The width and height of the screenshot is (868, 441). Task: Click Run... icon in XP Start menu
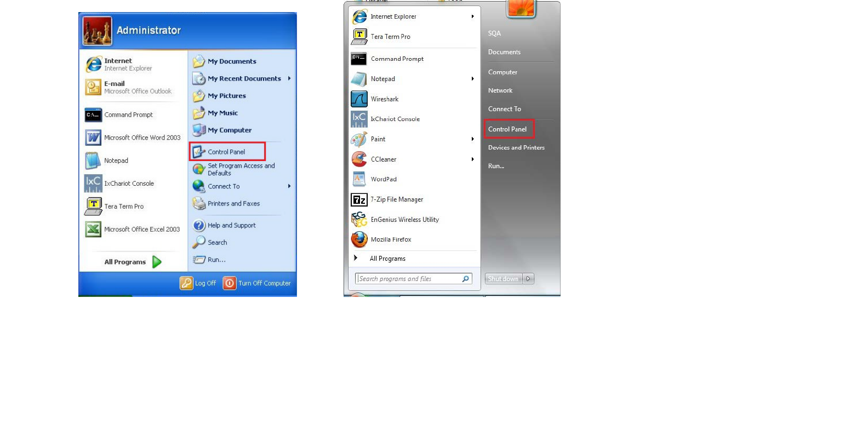199,260
